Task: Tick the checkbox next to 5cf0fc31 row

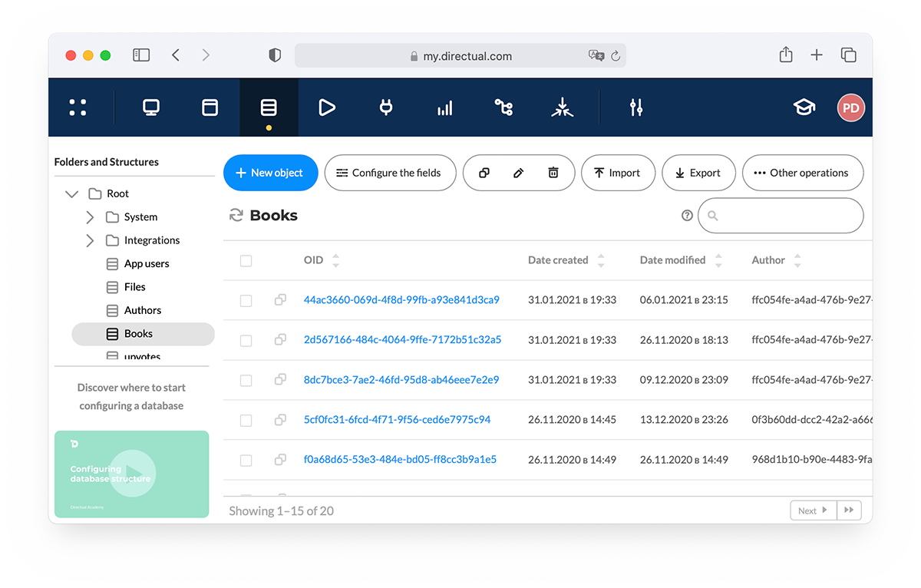Action: [246, 419]
